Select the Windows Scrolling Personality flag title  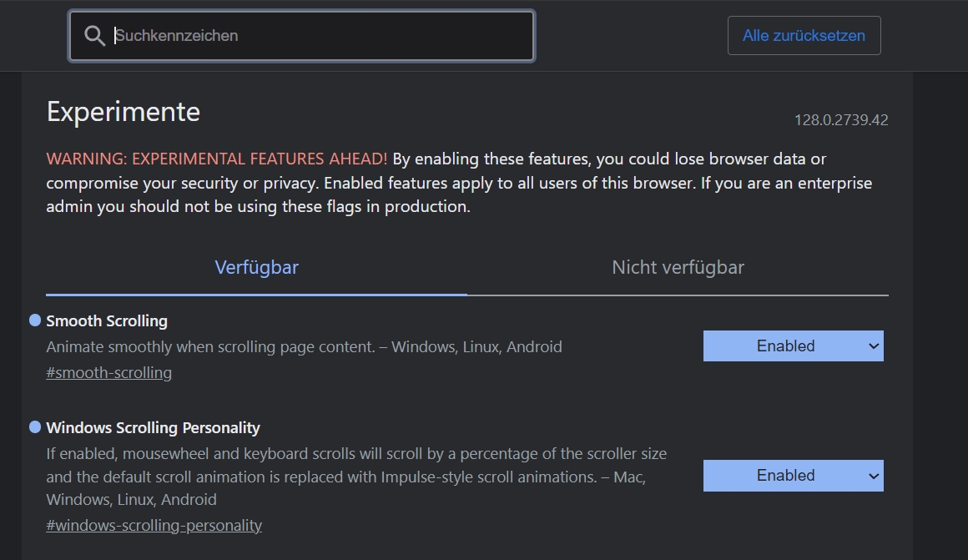tap(153, 428)
